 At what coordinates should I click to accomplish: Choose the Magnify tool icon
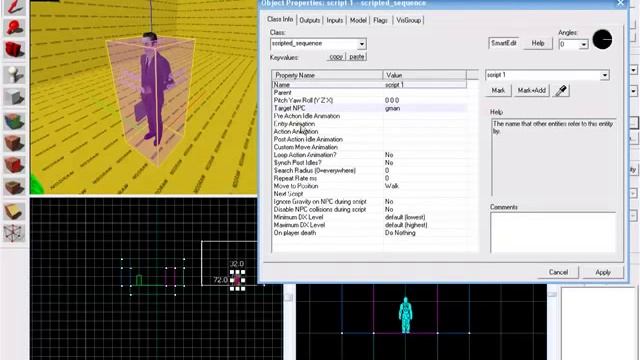[x=14, y=28]
